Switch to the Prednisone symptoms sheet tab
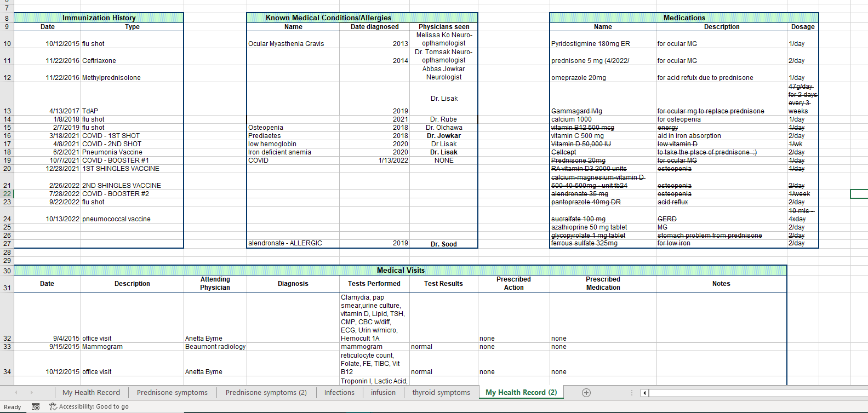Image resolution: width=868 pixels, height=413 pixels. pyautogui.click(x=172, y=392)
